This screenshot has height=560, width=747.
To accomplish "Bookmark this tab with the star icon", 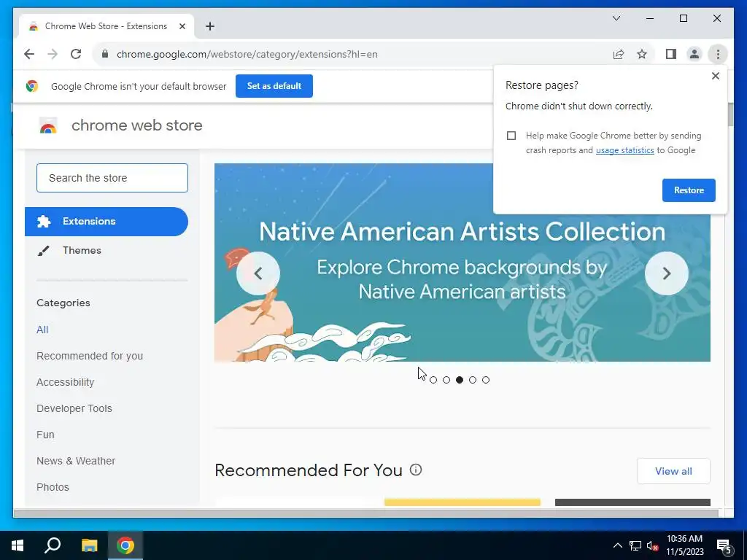I will (642, 54).
